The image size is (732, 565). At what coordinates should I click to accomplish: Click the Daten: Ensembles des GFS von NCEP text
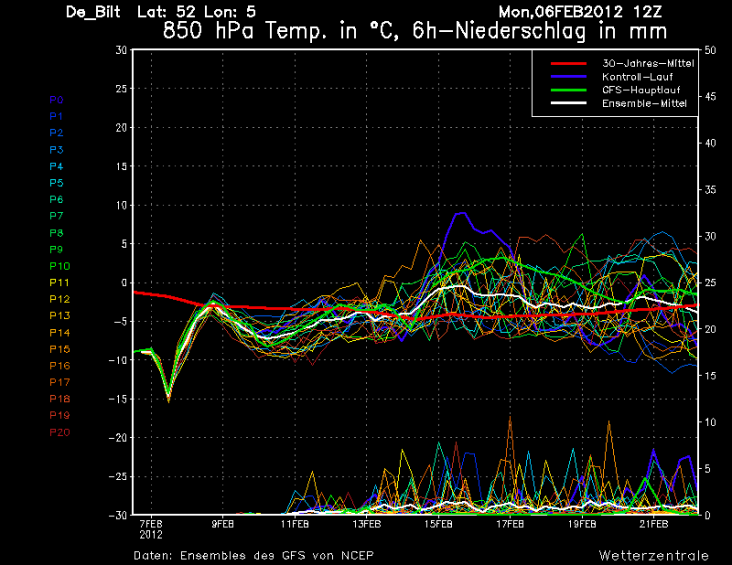pos(253,556)
